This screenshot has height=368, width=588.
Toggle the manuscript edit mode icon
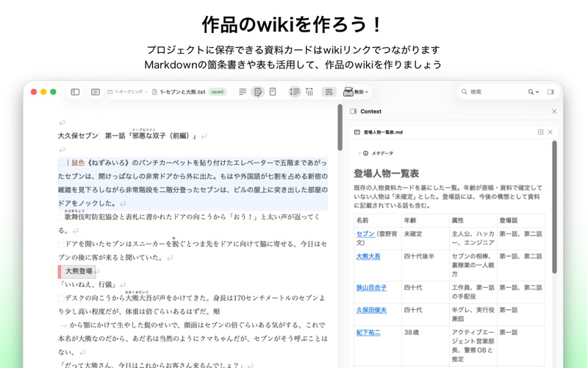258,92
